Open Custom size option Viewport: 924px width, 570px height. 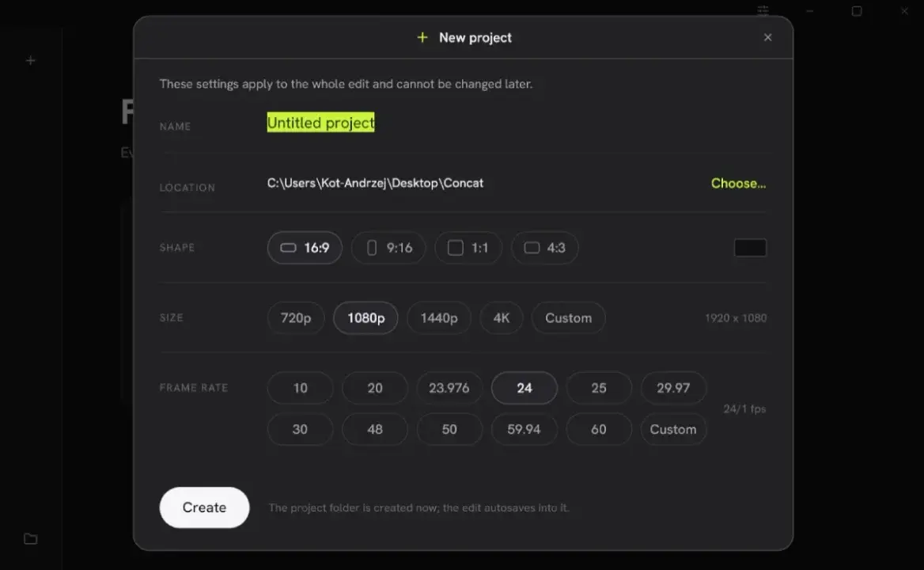tap(568, 317)
